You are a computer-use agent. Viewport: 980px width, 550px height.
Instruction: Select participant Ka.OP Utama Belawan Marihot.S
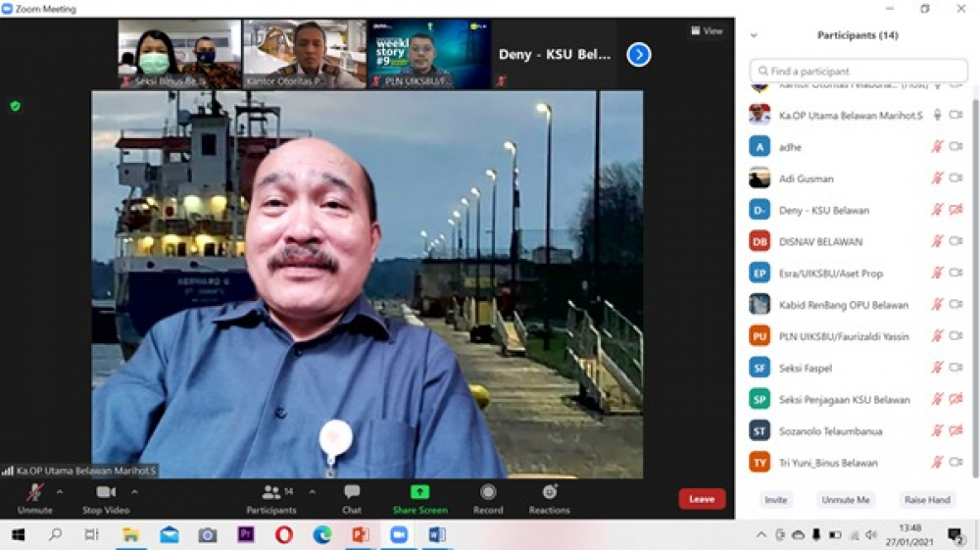click(858, 115)
